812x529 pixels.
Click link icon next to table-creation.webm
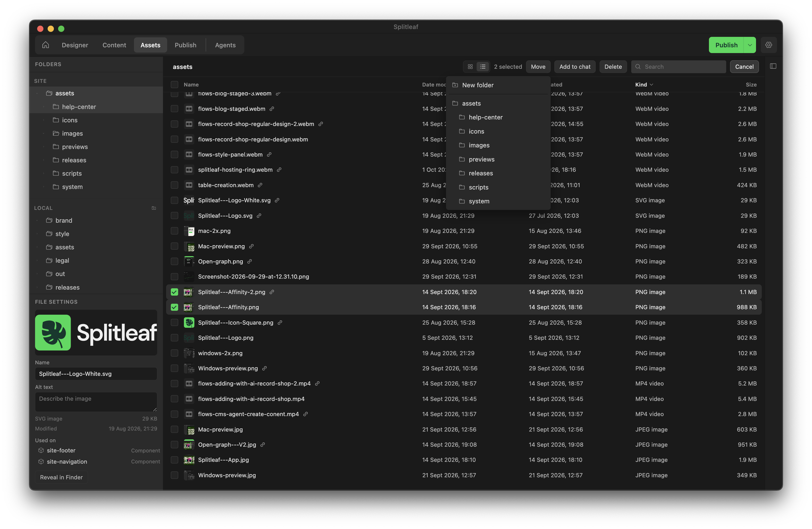260,185
